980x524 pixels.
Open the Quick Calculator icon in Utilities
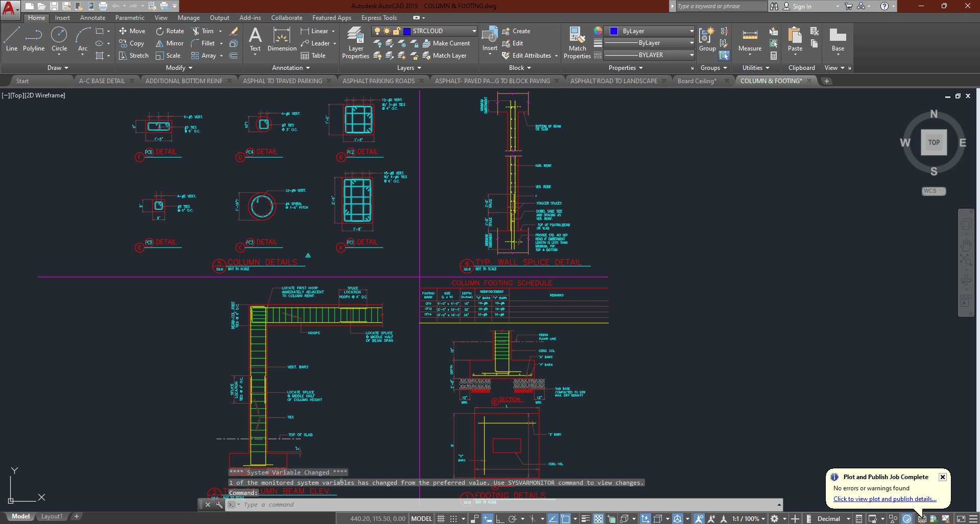click(774, 56)
